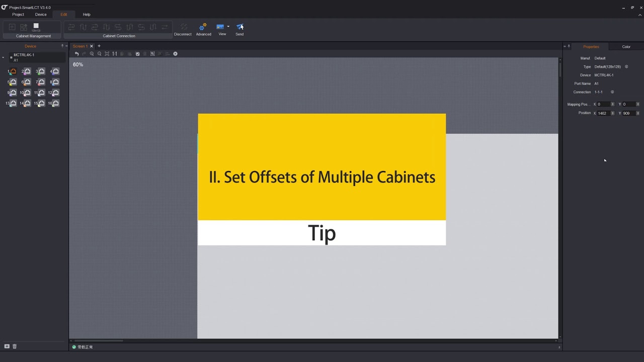
Task: Click the Send icon
Action: (x=240, y=27)
